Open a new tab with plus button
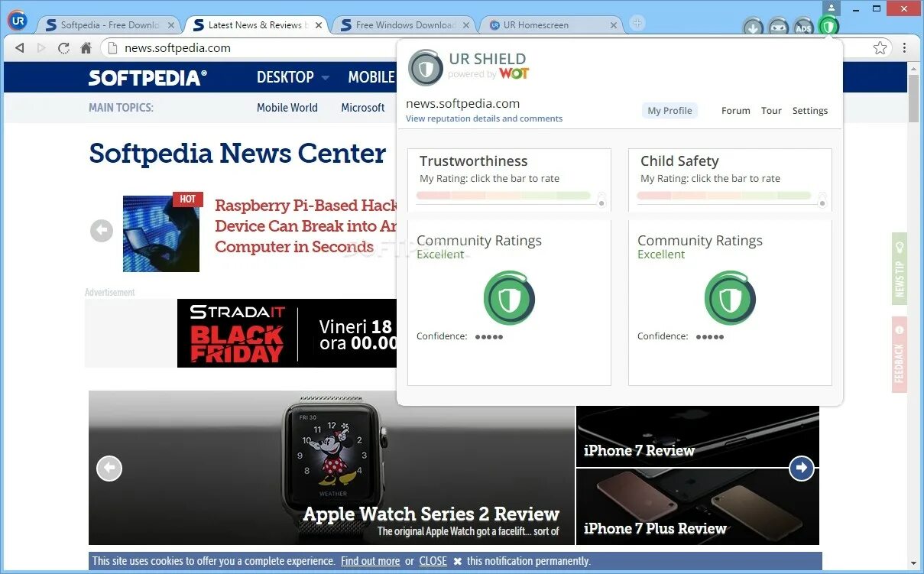Image resolution: width=924 pixels, height=574 pixels. 637,24
